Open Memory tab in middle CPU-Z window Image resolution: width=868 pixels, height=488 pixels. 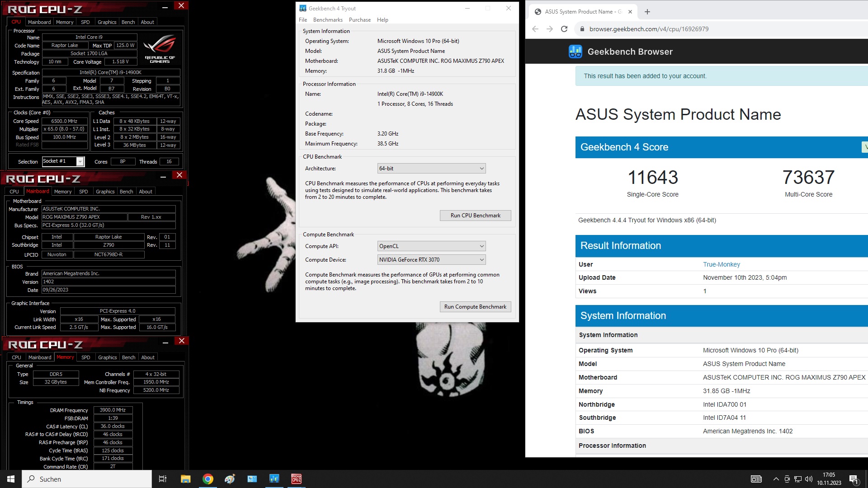click(x=63, y=192)
